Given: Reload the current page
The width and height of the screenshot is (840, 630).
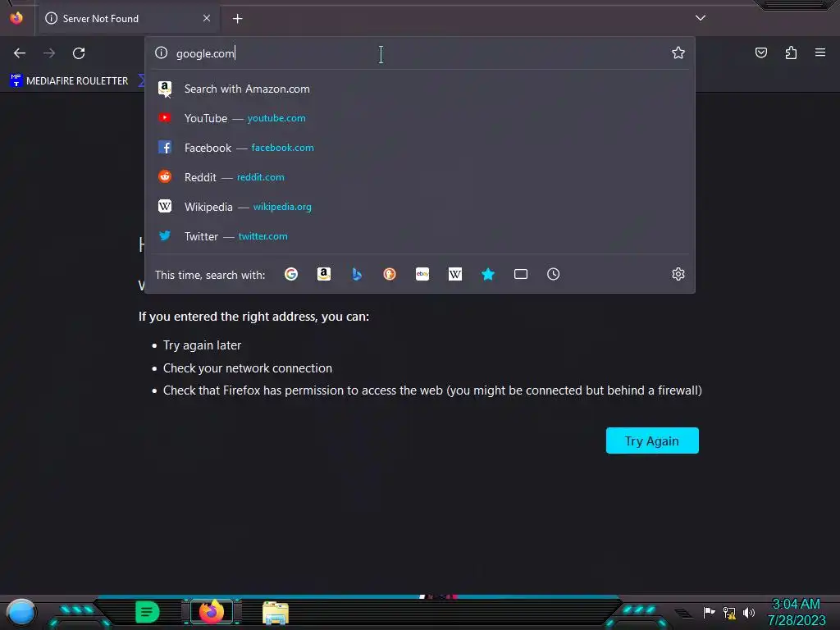Looking at the screenshot, I should (79, 53).
